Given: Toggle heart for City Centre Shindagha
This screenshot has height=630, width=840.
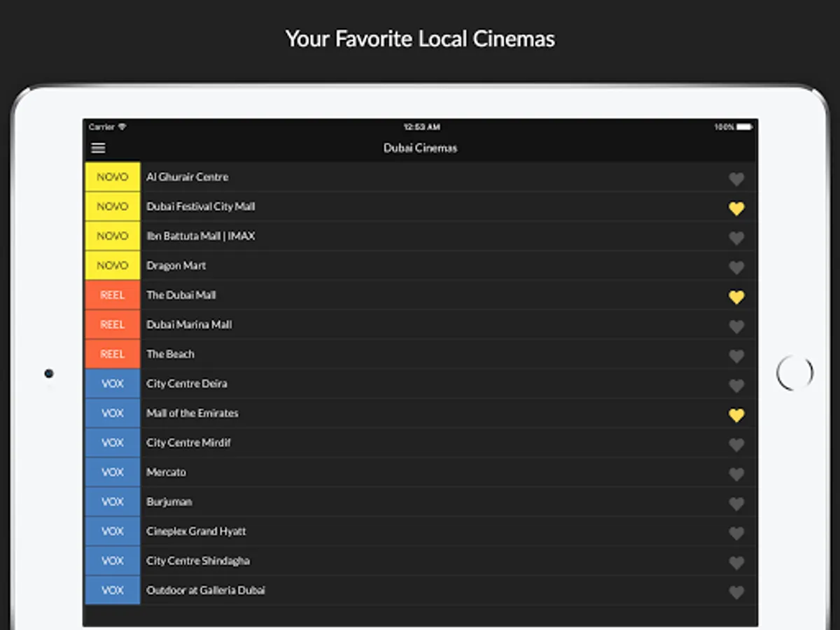Looking at the screenshot, I should click(x=736, y=563).
